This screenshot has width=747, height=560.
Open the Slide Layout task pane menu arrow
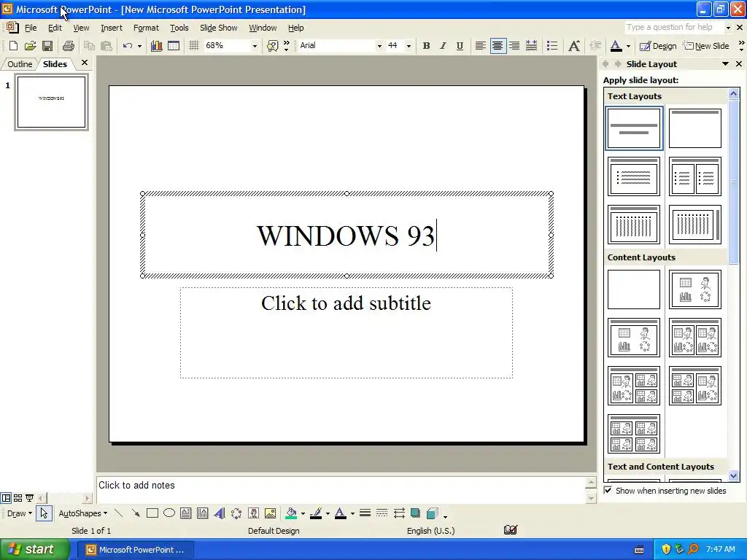pyautogui.click(x=725, y=64)
